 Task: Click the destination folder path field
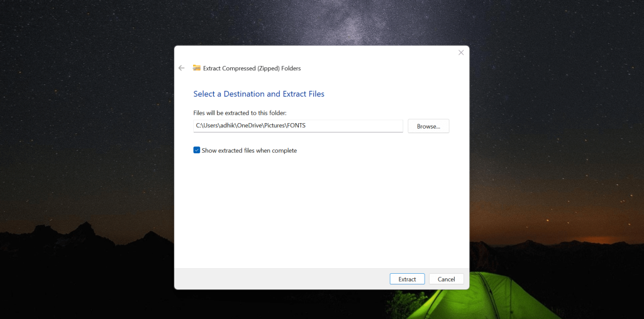point(298,126)
